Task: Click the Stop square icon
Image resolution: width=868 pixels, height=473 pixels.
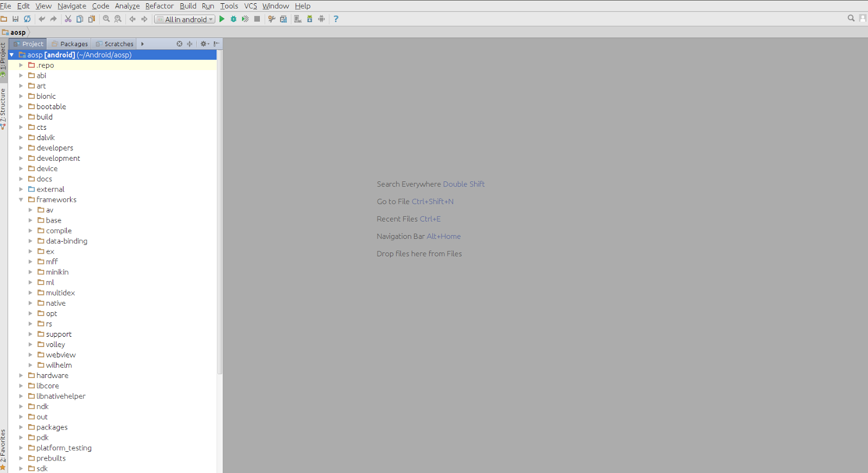Action: point(257,19)
